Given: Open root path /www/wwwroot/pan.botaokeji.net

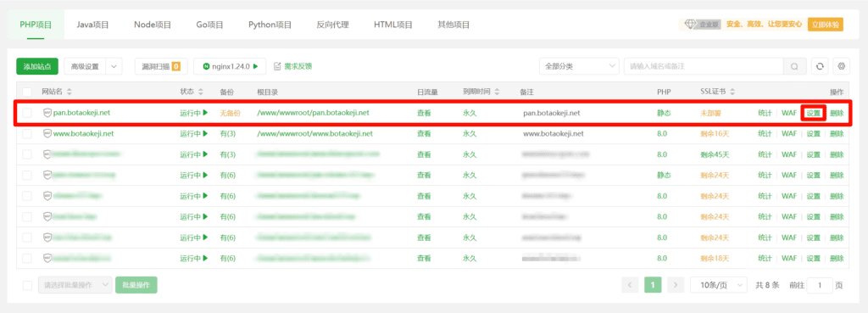Looking at the screenshot, I should pyautogui.click(x=313, y=113).
